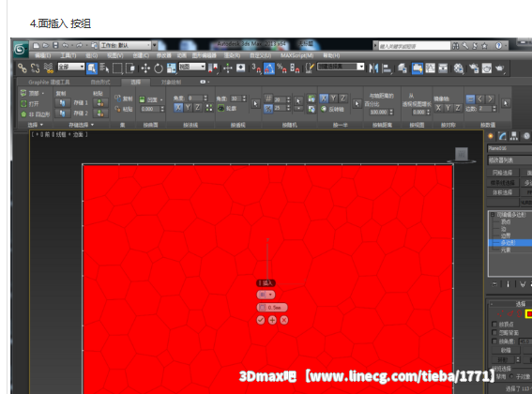
Task: Switch to the Hierarchy command panel tab
Action: [x=513, y=136]
